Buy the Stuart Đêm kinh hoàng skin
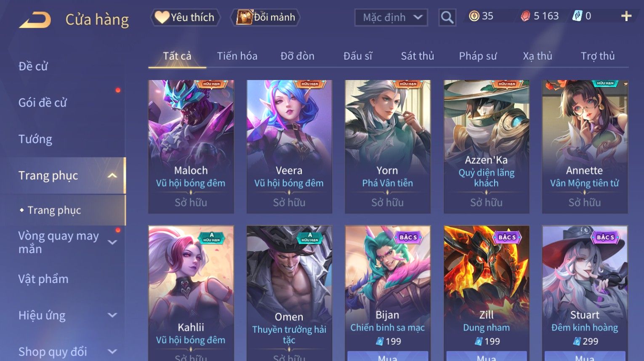This screenshot has height=361, width=644. point(585,356)
